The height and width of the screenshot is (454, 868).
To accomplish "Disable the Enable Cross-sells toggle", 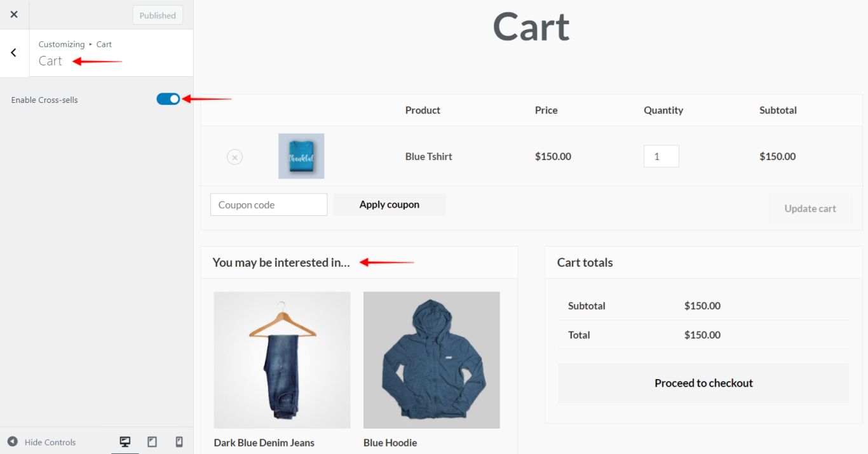I will click(x=168, y=99).
